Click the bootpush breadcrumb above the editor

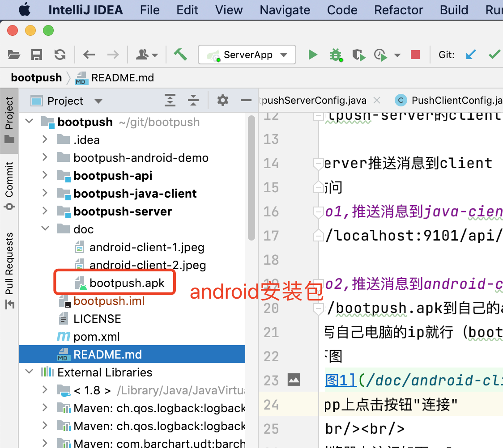pyautogui.click(x=36, y=77)
